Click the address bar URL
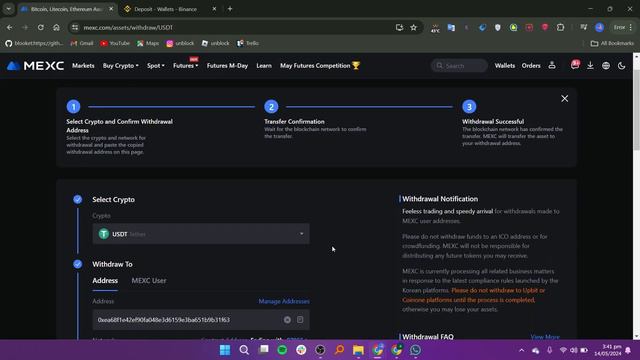Image resolution: width=640 pixels, height=360 pixels. (x=128, y=27)
